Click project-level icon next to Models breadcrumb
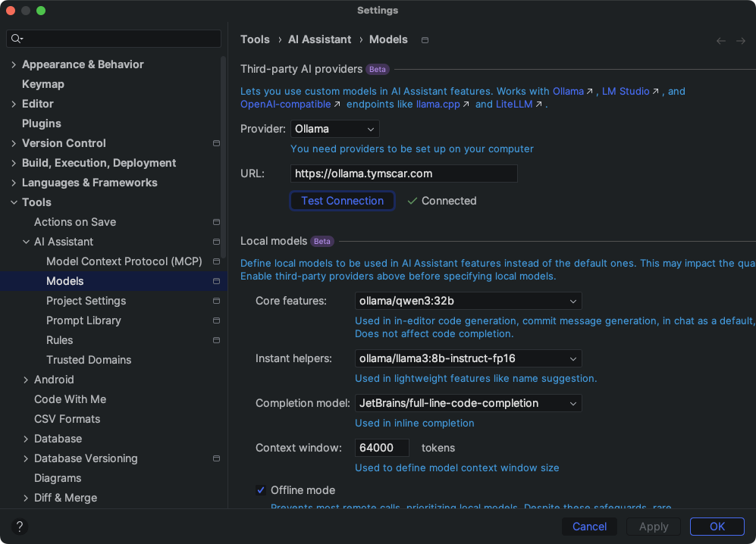This screenshot has width=756, height=544. click(425, 40)
